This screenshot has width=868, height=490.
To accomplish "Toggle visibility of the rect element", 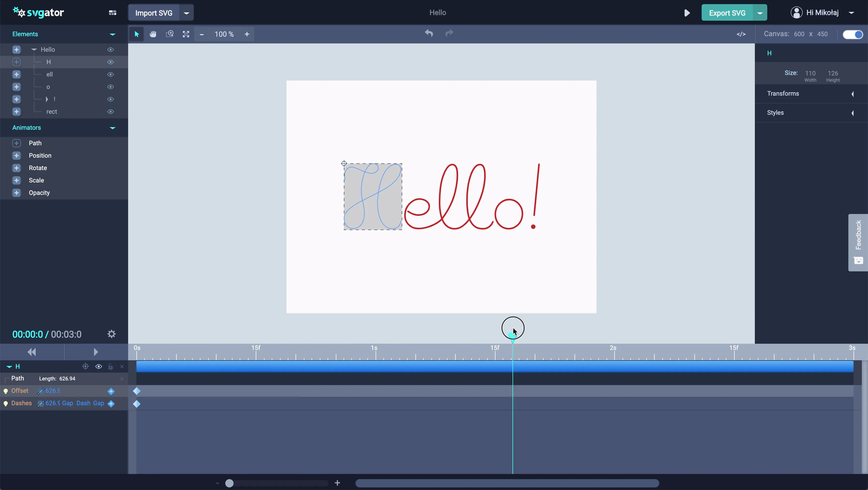I will [111, 112].
